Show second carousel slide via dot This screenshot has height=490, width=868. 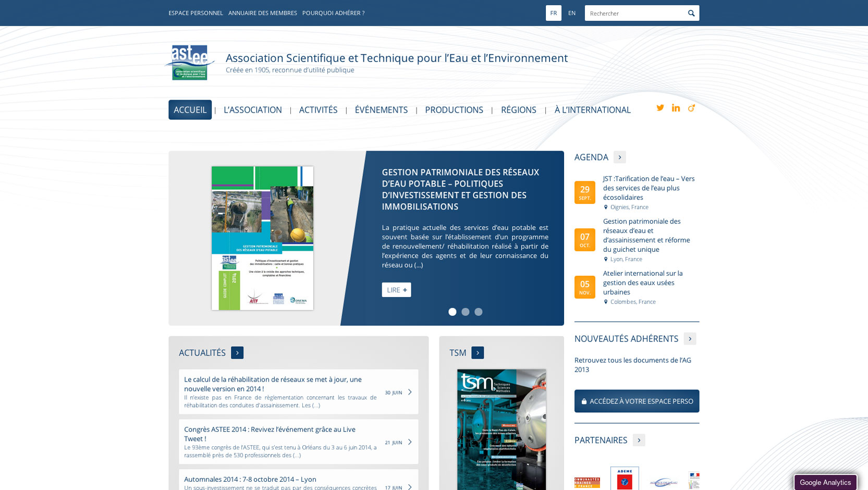466,312
